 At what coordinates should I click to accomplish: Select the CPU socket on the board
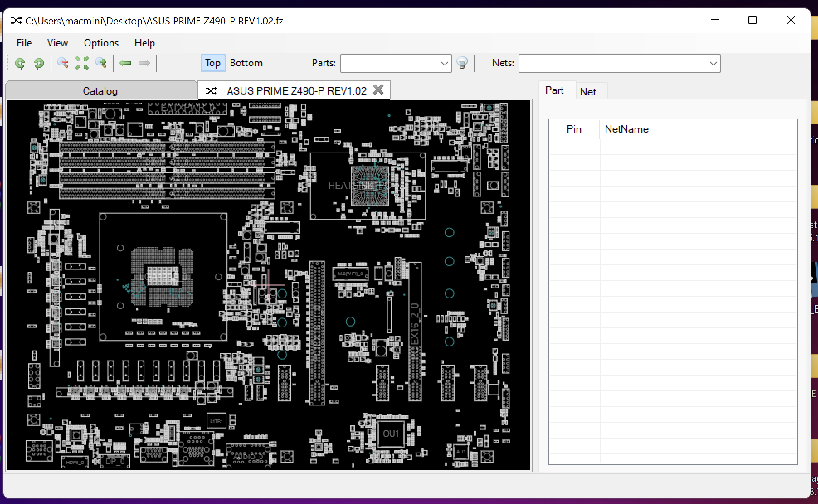pos(163,276)
